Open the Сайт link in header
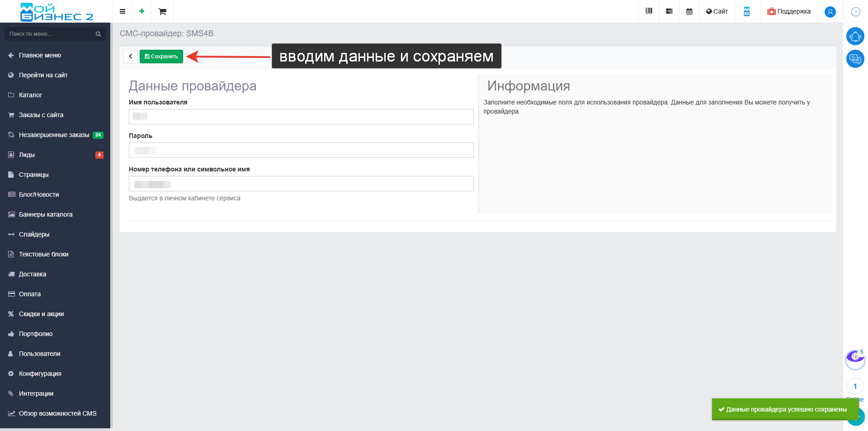The width and height of the screenshot is (868, 431). click(717, 11)
